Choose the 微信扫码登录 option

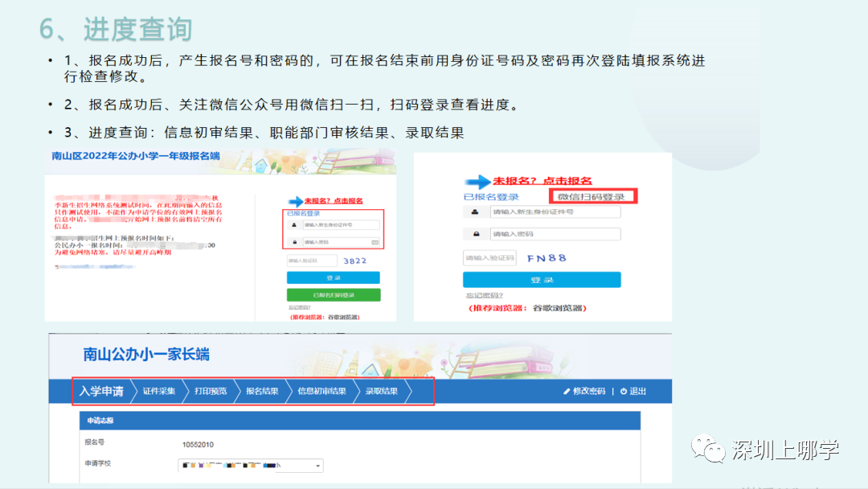point(592,196)
